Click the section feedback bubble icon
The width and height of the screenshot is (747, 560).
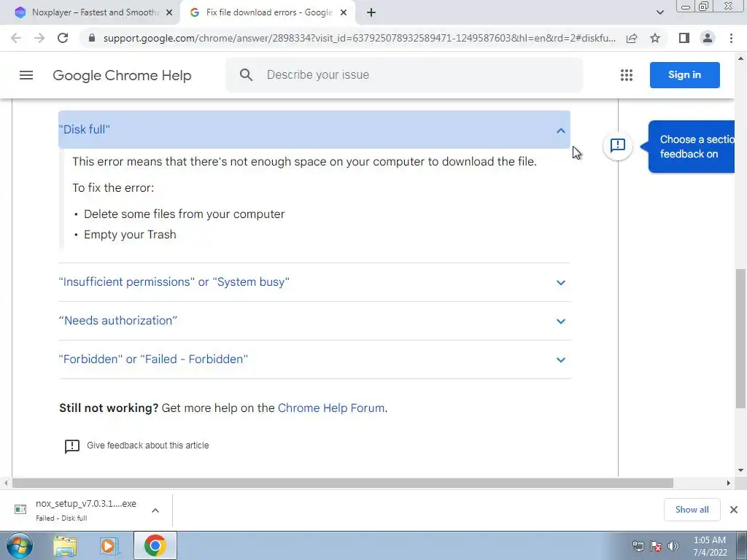pyautogui.click(x=617, y=145)
